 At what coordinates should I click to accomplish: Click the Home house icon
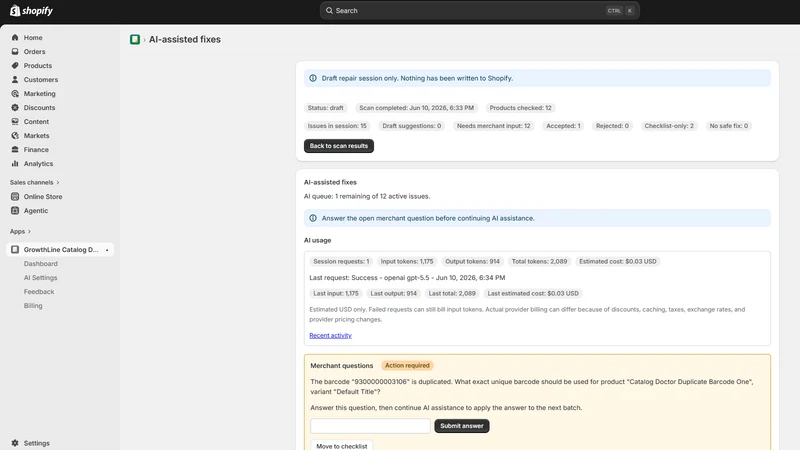click(15, 37)
